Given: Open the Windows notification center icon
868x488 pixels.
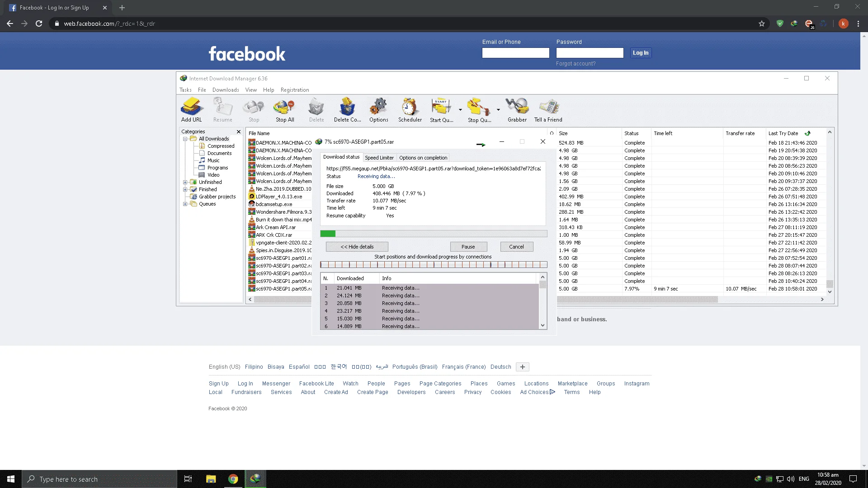Looking at the screenshot, I should tap(853, 479).
